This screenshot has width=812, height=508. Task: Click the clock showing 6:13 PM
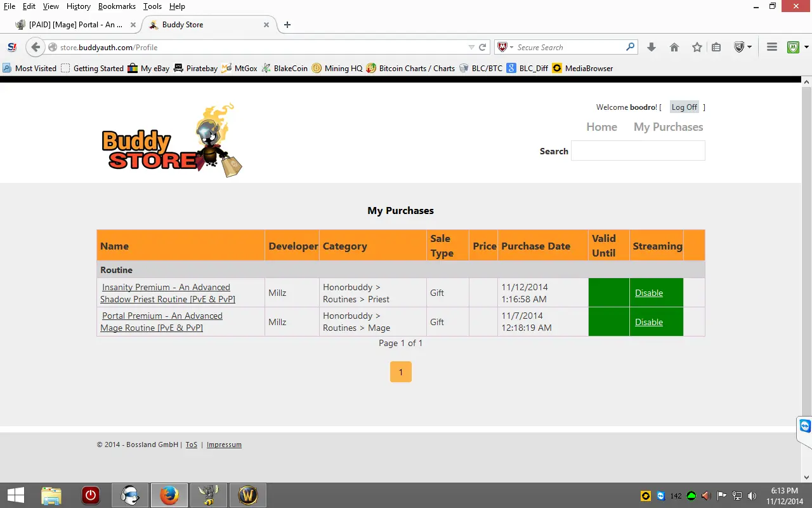pos(785,490)
